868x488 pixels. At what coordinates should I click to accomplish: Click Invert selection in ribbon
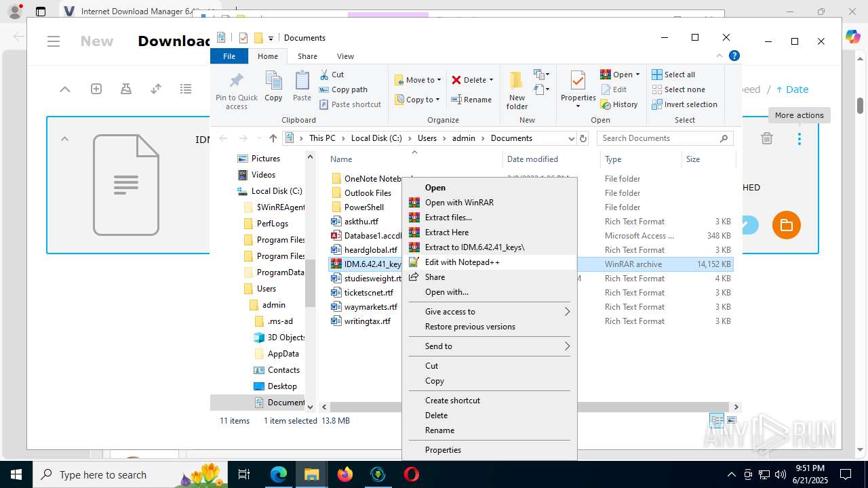684,104
